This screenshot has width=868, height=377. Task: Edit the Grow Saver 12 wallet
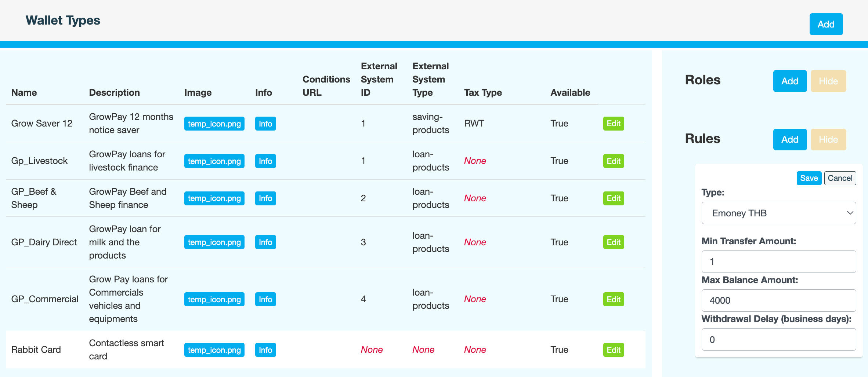tap(613, 124)
